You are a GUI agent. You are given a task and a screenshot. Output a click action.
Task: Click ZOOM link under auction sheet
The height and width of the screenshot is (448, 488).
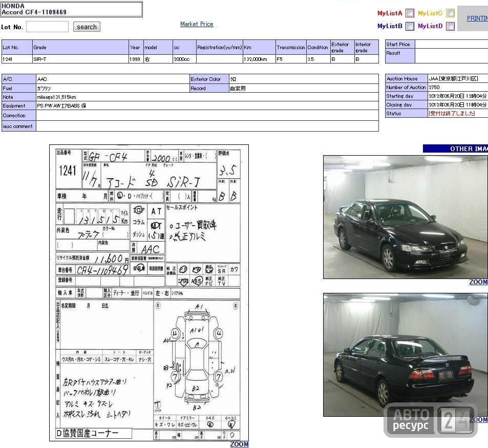coord(239,444)
